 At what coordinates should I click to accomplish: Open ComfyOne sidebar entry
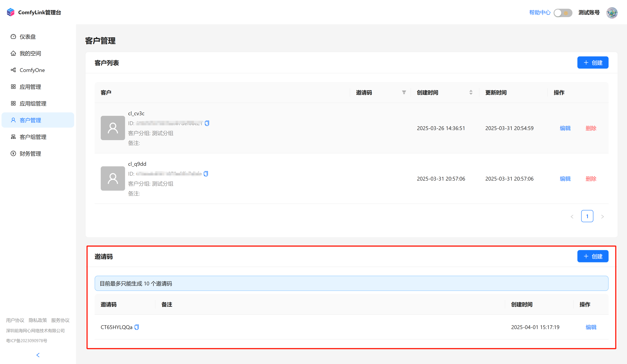tap(38, 70)
